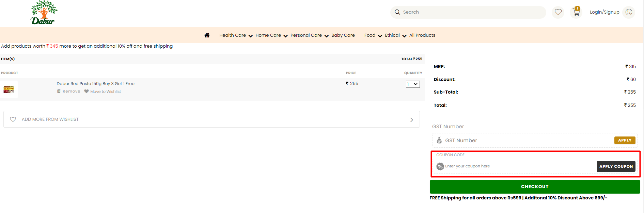This screenshot has width=644, height=213.
Task: Click the TOTAL ₹255 items header text
Action: [412, 59]
